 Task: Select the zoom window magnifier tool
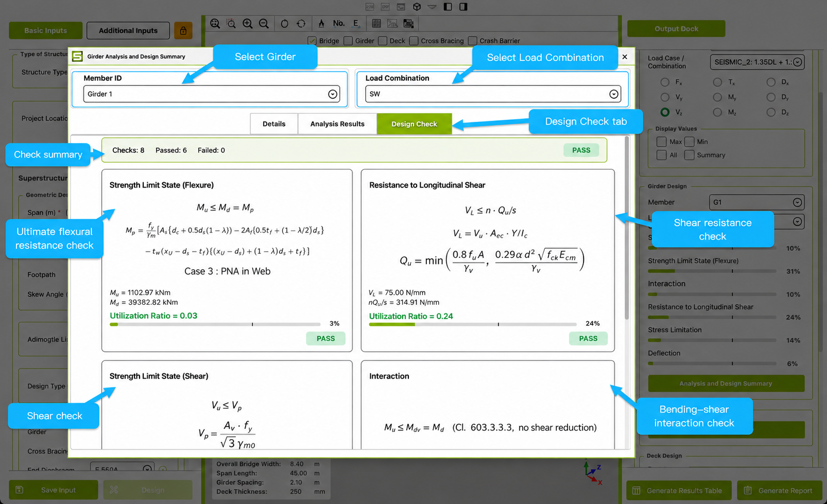point(231,24)
